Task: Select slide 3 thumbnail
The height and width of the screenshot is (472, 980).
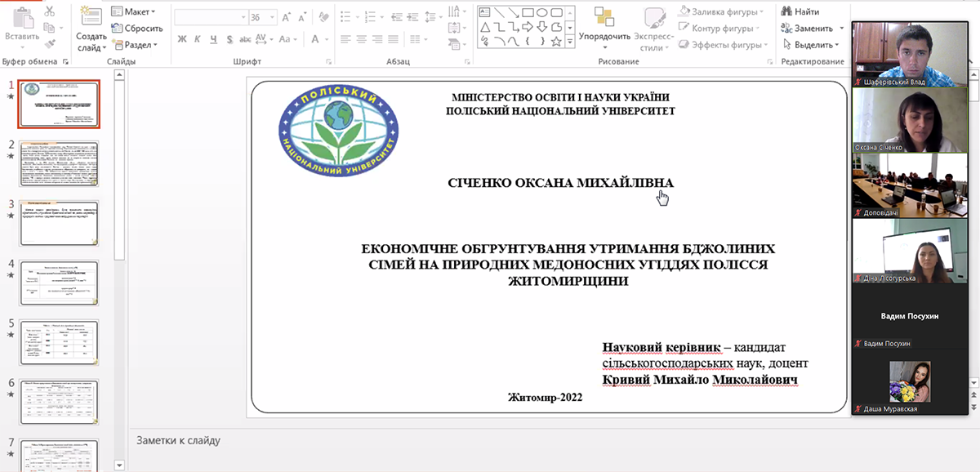Action: (x=59, y=223)
